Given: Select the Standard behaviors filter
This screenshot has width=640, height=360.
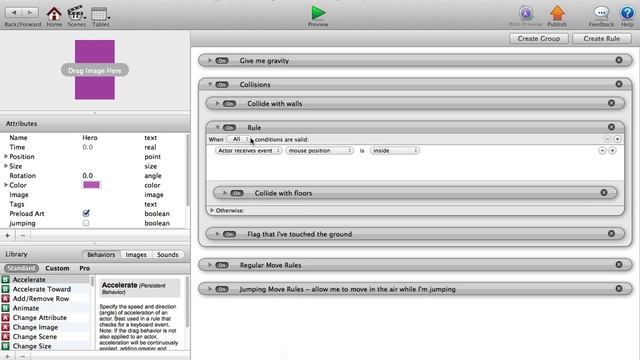Looking at the screenshot, I should pyautogui.click(x=22, y=268).
